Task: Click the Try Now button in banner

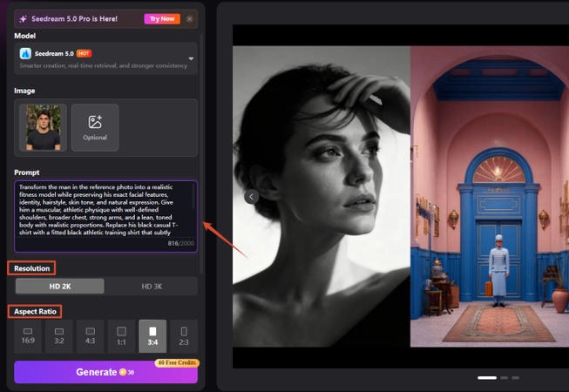Action: [162, 19]
